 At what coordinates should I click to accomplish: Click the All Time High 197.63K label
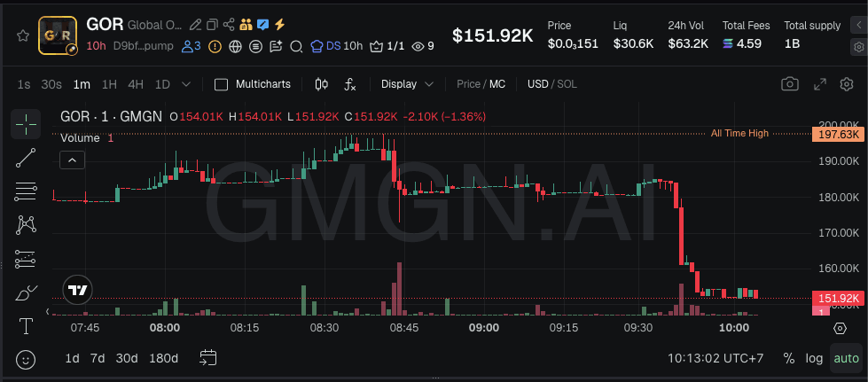(x=837, y=134)
